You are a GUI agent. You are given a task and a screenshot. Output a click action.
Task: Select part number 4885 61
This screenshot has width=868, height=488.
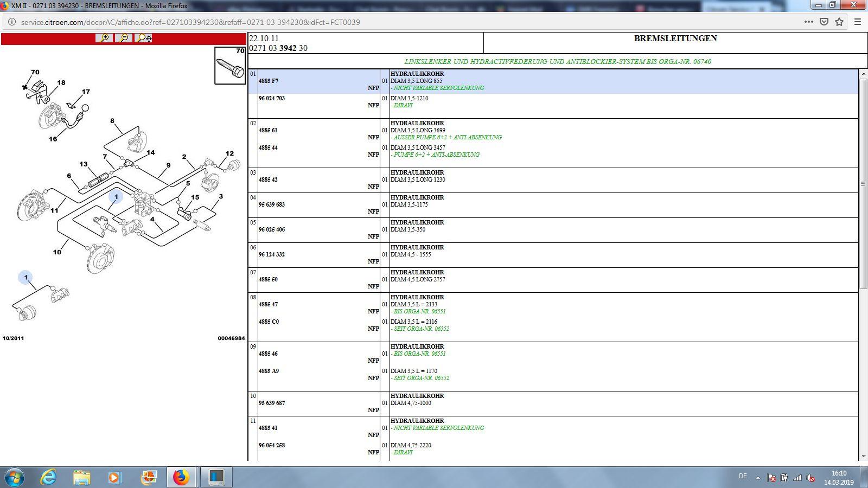pos(268,130)
